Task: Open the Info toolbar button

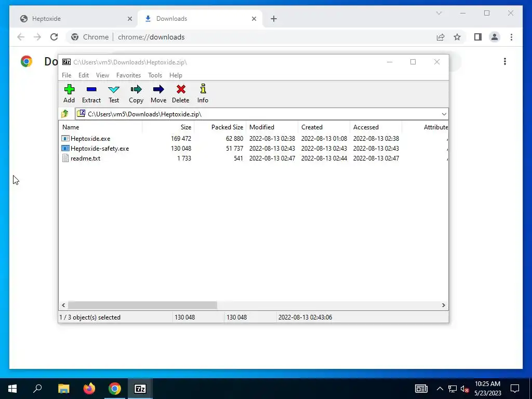Action: [203, 94]
